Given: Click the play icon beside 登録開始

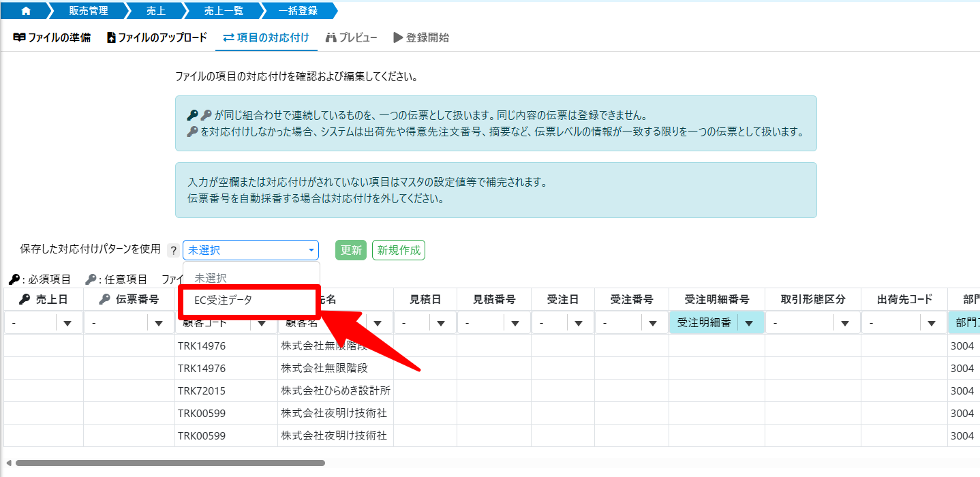Looking at the screenshot, I should click(x=398, y=37).
